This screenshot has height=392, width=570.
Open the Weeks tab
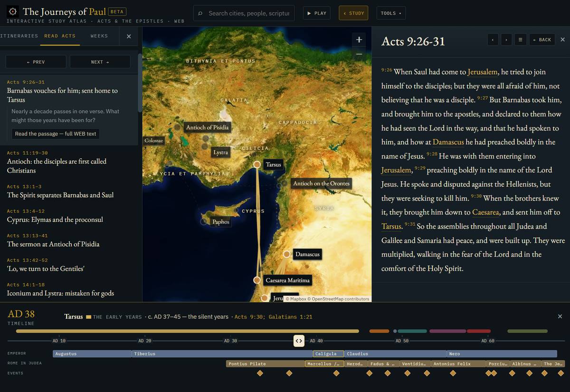click(x=99, y=36)
